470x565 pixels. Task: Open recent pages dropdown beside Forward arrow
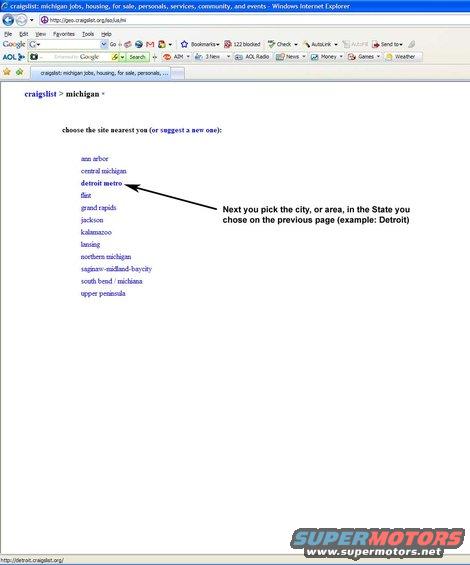coord(32,20)
